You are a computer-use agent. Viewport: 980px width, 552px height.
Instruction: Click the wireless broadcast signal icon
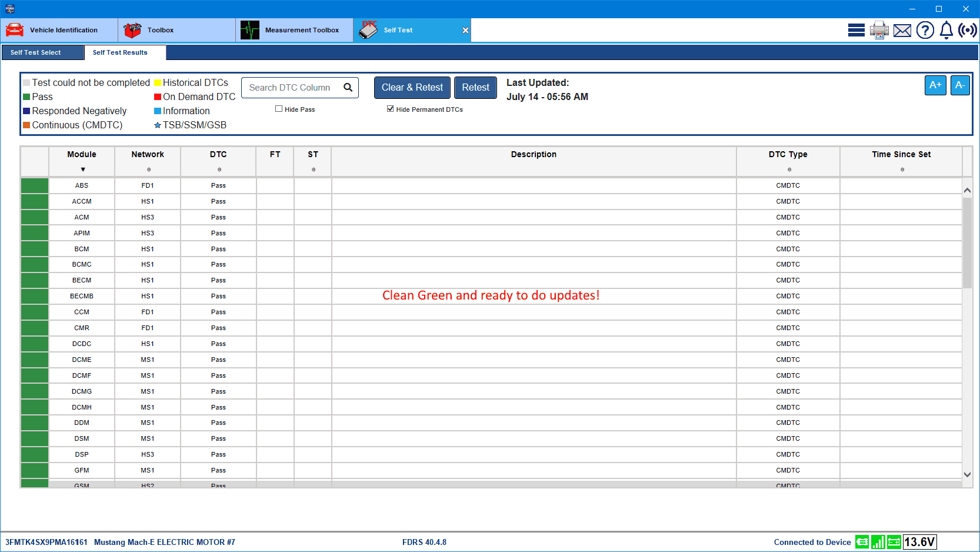click(968, 30)
